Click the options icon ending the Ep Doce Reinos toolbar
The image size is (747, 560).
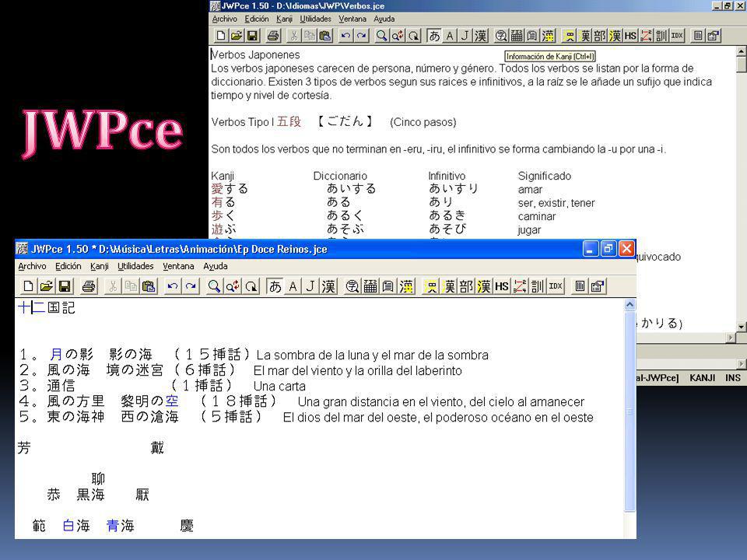[x=598, y=286]
